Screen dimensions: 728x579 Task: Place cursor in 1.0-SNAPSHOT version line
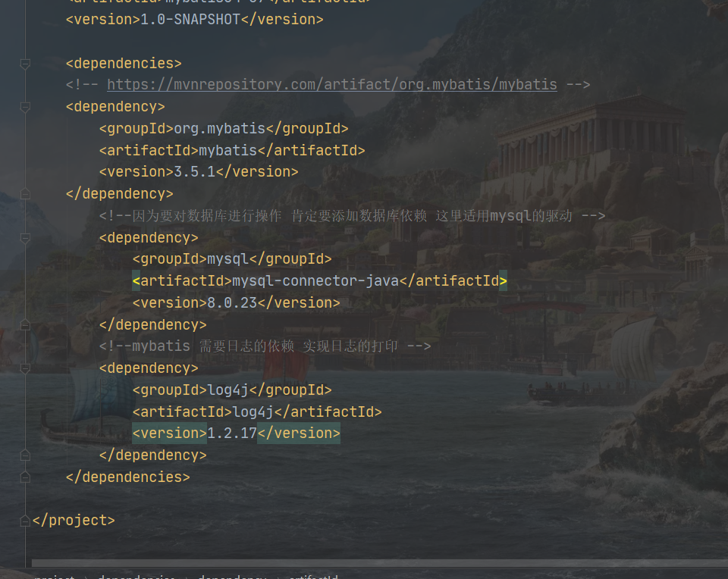195,20
